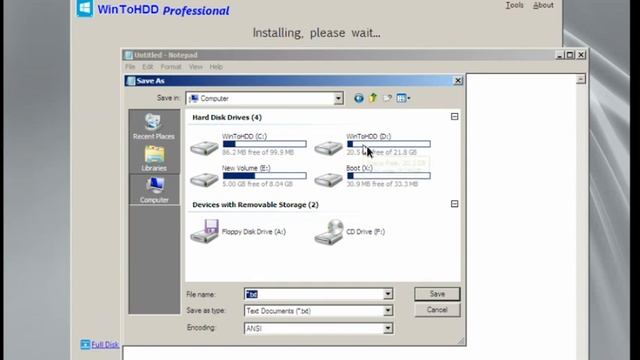This screenshot has width=640, height=360.
Task: Select Computer in sidebar
Action: tap(154, 190)
